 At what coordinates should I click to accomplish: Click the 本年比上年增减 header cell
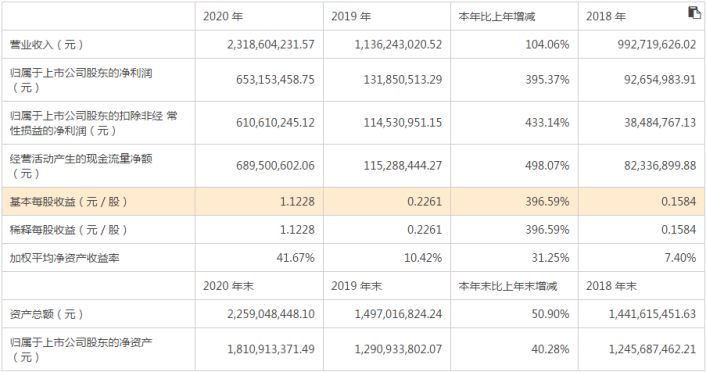point(496,17)
